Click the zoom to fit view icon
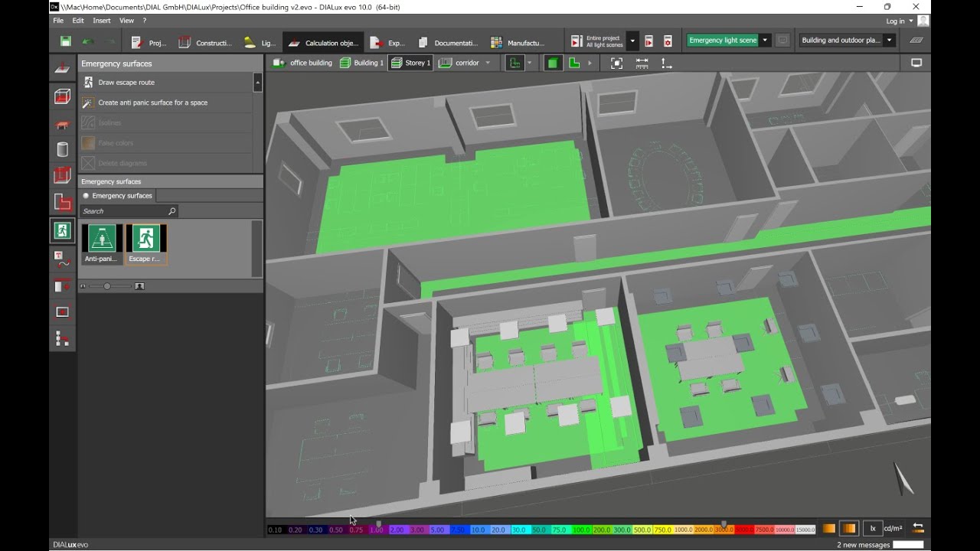 (616, 64)
